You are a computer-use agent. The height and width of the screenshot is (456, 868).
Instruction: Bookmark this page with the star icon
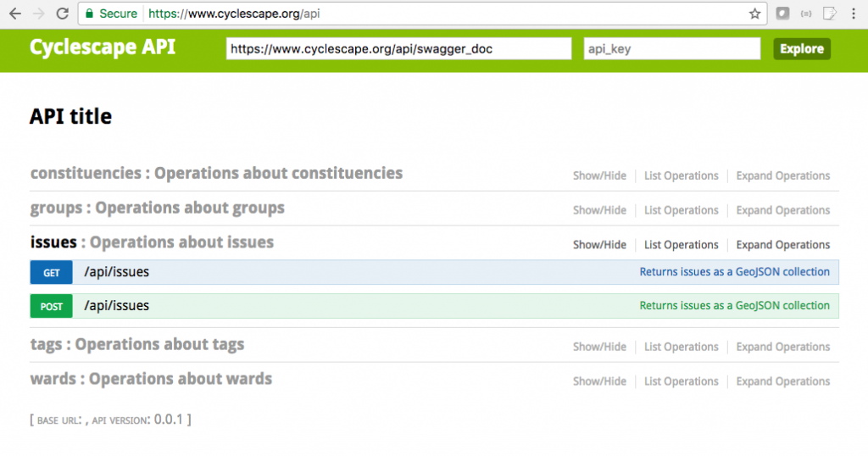point(754,14)
